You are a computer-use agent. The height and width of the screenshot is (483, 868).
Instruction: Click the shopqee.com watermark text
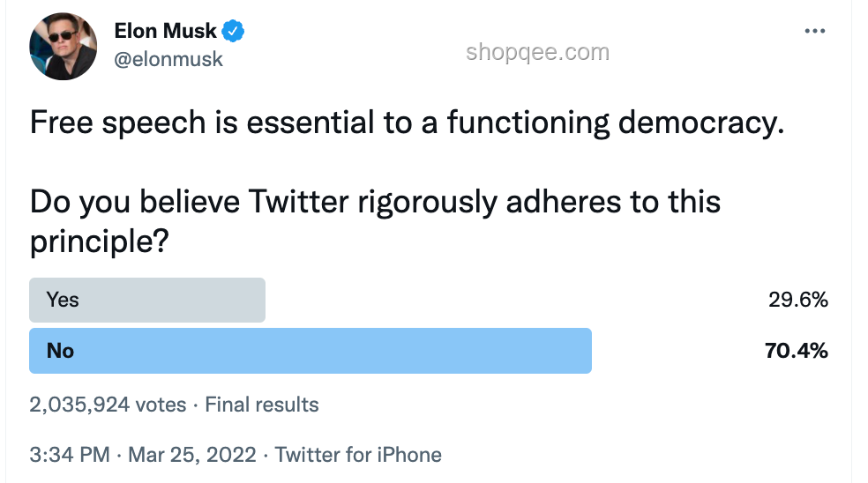[x=537, y=53]
